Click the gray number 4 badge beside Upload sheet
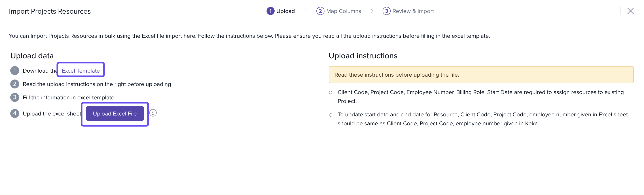644x195 pixels. (15, 113)
